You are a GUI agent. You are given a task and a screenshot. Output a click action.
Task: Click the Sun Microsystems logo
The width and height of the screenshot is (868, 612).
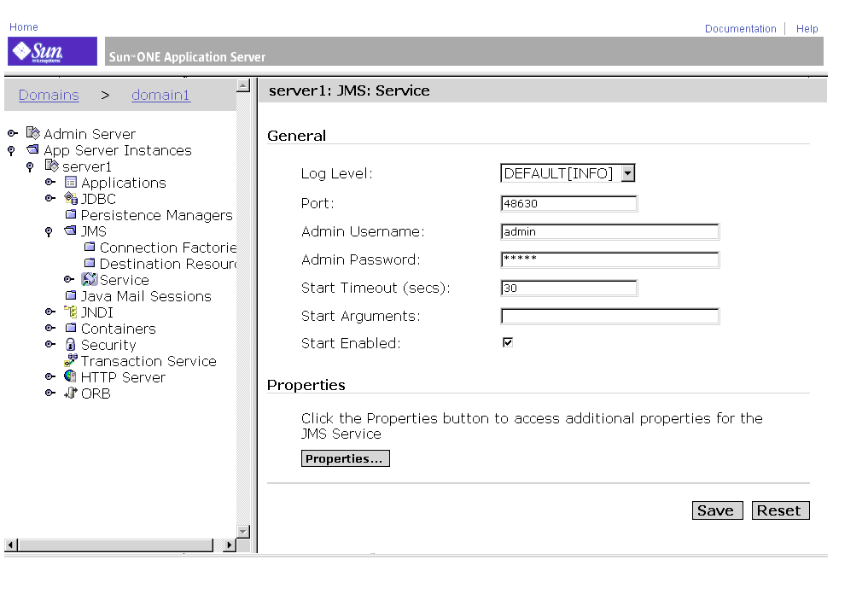(x=52, y=51)
